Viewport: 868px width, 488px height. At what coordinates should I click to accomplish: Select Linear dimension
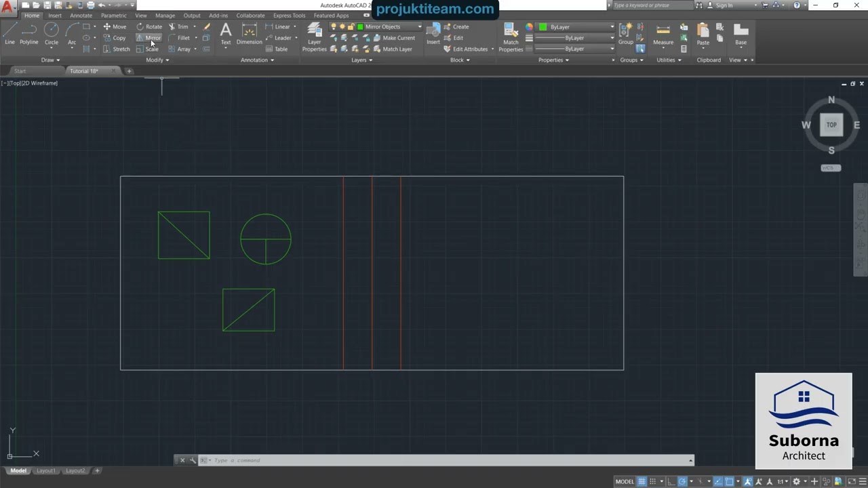pos(278,26)
